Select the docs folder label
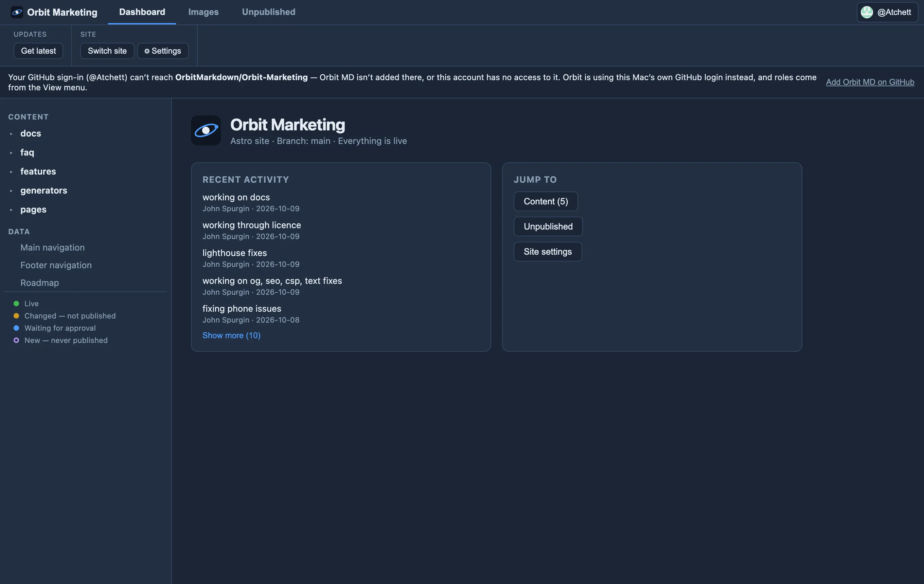 [31, 133]
